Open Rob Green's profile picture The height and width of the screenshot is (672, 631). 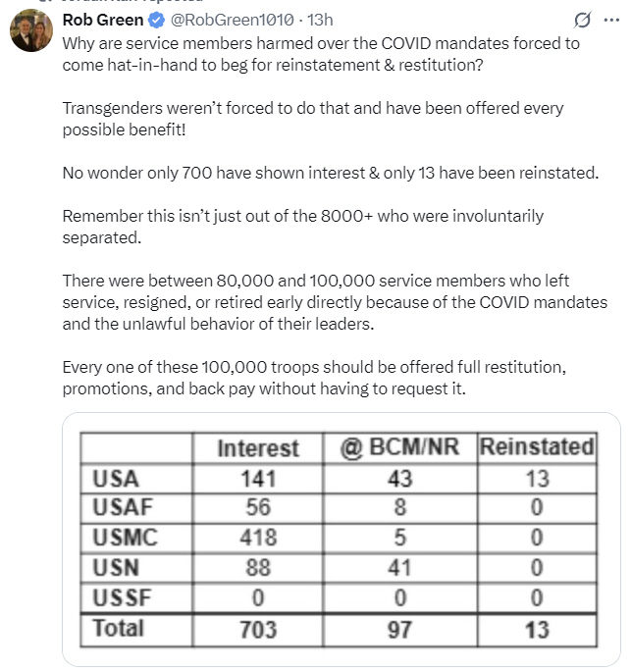[31, 30]
